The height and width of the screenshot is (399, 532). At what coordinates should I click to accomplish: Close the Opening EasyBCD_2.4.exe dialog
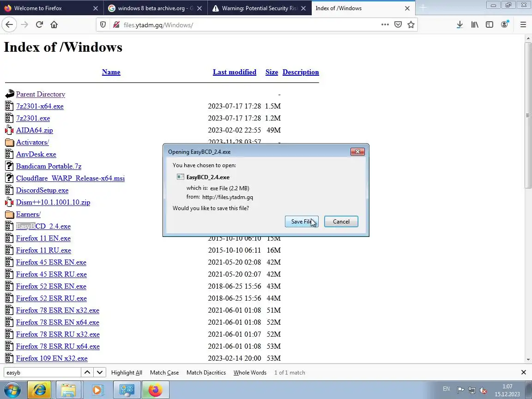coord(357,151)
